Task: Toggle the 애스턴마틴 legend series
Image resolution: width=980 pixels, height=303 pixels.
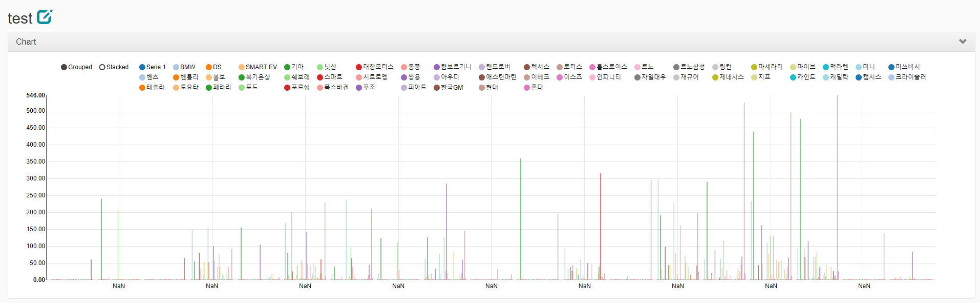Action: [x=498, y=77]
